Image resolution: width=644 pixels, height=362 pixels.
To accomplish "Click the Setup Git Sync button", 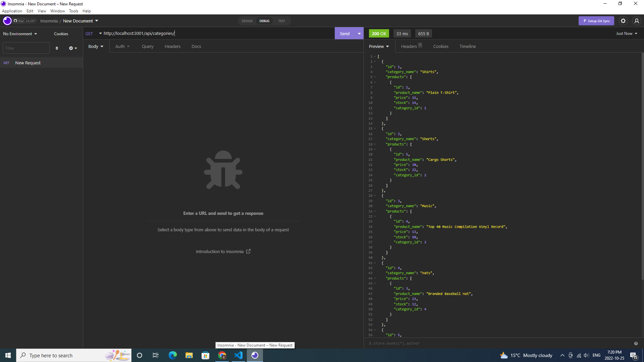I will tap(596, 21).
